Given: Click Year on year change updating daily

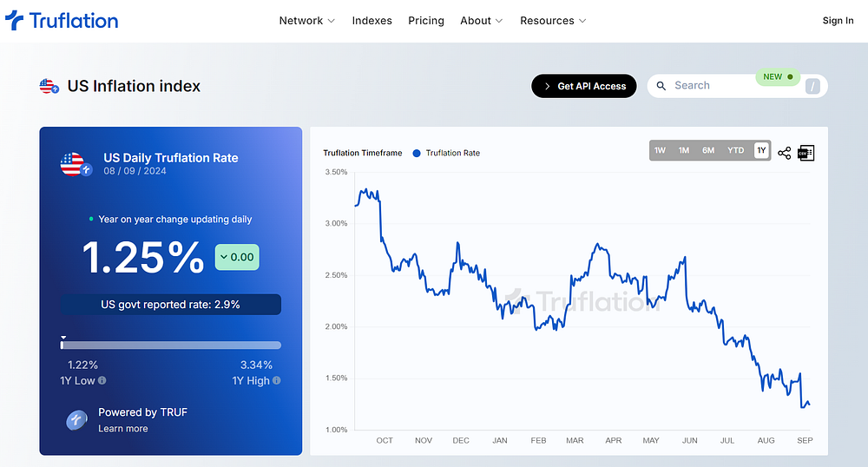Looking at the screenshot, I should pyautogui.click(x=175, y=219).
